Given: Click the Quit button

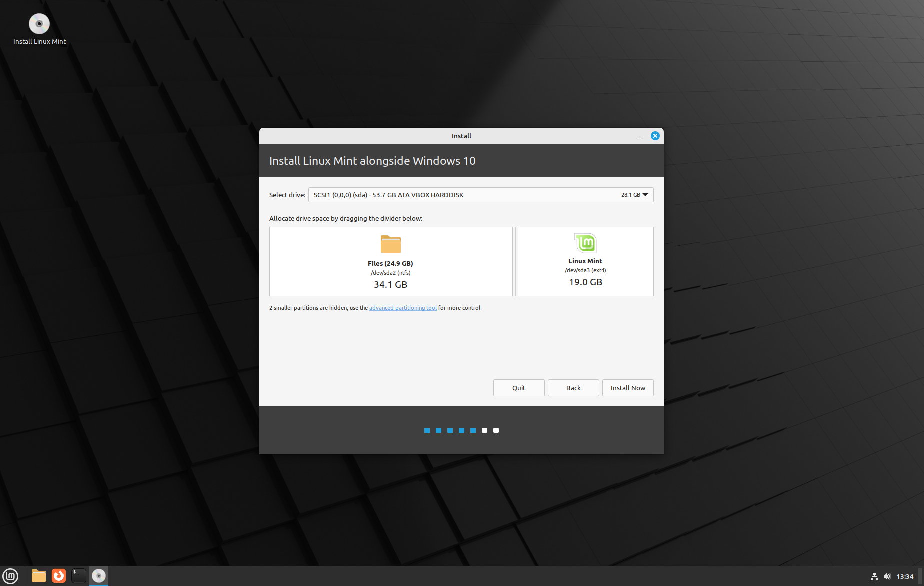Looking at the screenshot, I should [x=518, y=388].
